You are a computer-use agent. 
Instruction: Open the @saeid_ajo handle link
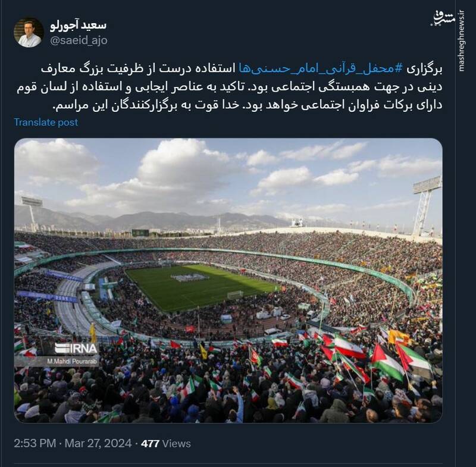(x=79, y=40)
